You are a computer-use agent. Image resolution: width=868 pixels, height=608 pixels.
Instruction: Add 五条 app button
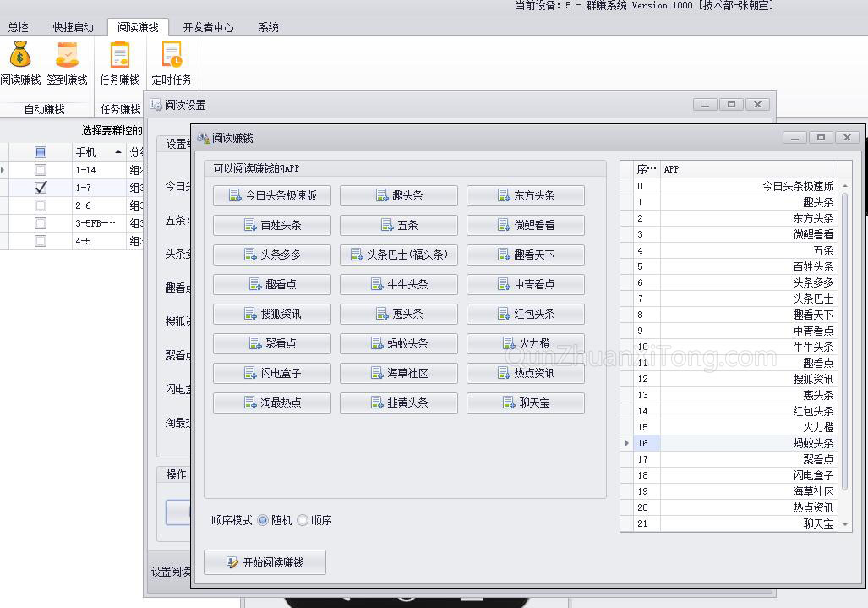pos(399,226)
